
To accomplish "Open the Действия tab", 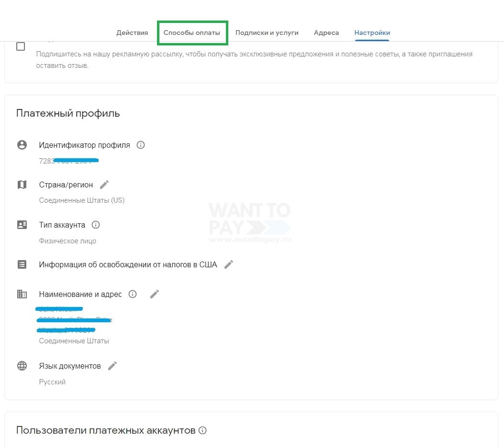I will click(132, 33).
